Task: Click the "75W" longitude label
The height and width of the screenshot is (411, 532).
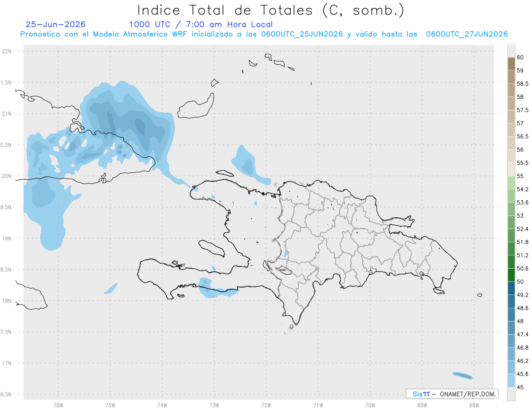Action: [110, 405]
